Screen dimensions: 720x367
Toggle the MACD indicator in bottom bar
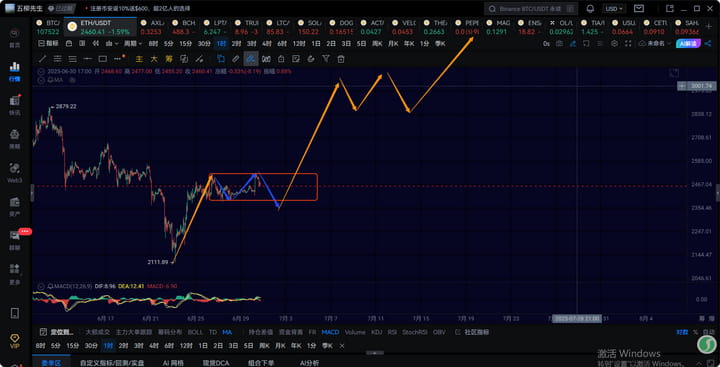coord(330,332)
